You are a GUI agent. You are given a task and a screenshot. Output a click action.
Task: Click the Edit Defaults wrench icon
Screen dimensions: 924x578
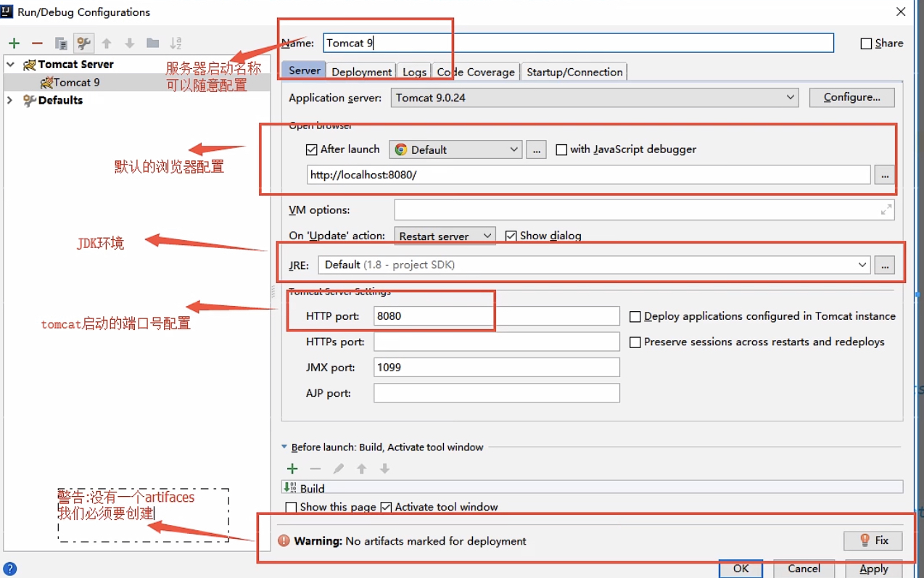point(84,44)
